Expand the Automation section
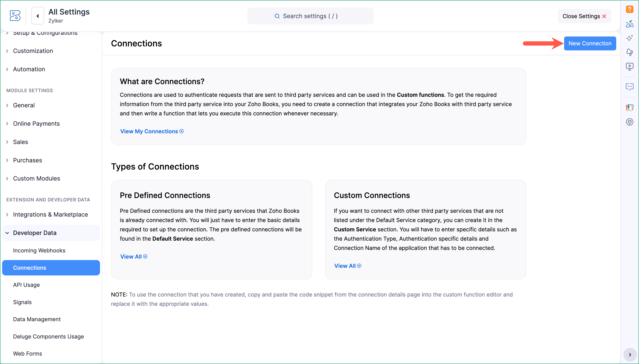This screenshot has height=364, width=639. point(29,69)
